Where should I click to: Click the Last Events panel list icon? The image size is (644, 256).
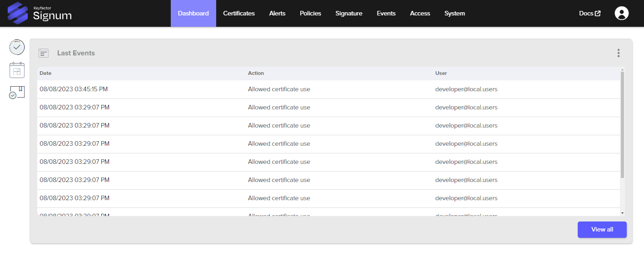click(x=44, y=53)
